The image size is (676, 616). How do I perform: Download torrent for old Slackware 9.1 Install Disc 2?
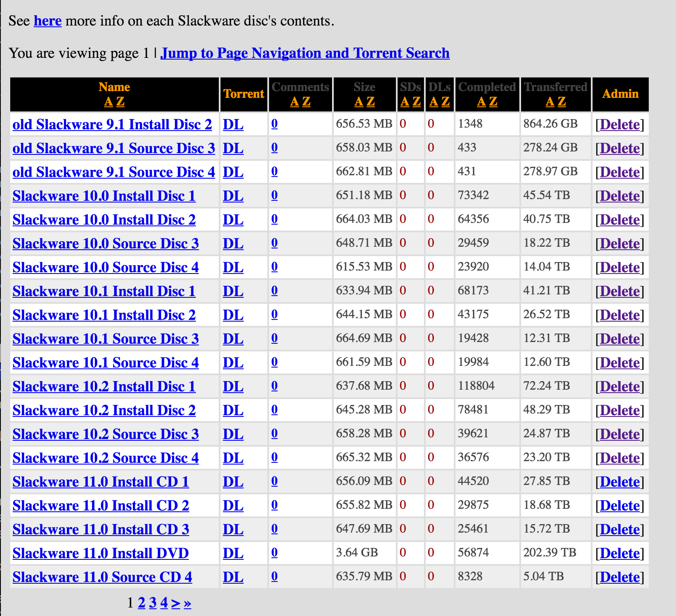233,124
